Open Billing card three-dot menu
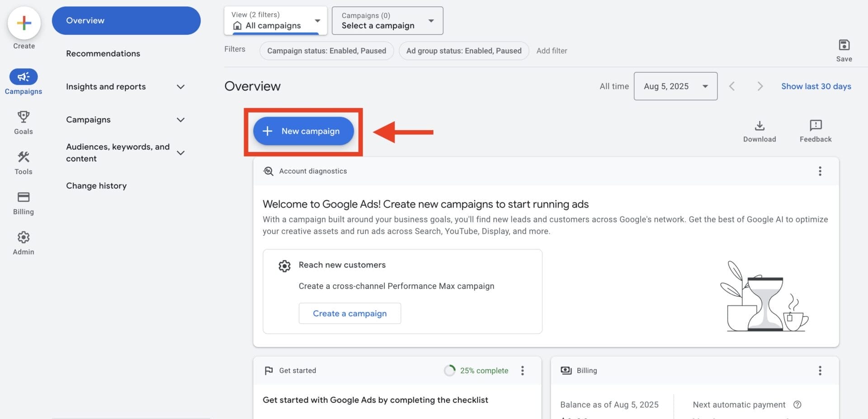Viewport: 868px width, 419px height. coord(820,371)
